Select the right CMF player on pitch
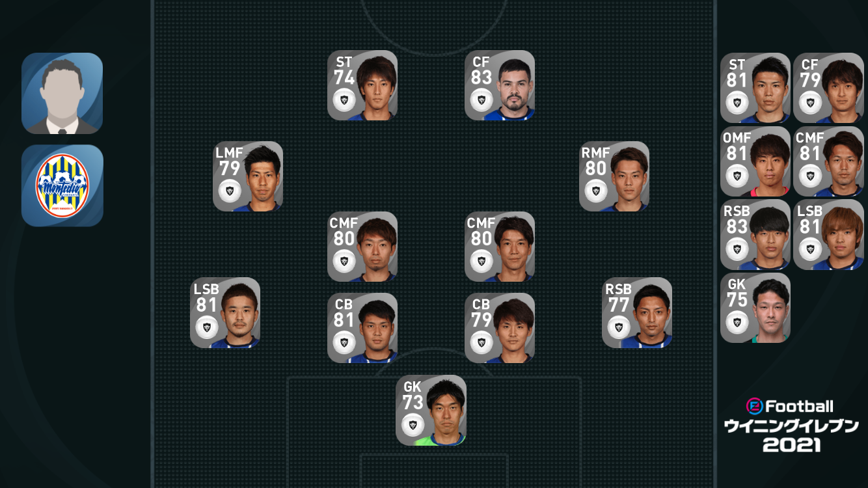 pyautogui.click(x=500, y=247)
